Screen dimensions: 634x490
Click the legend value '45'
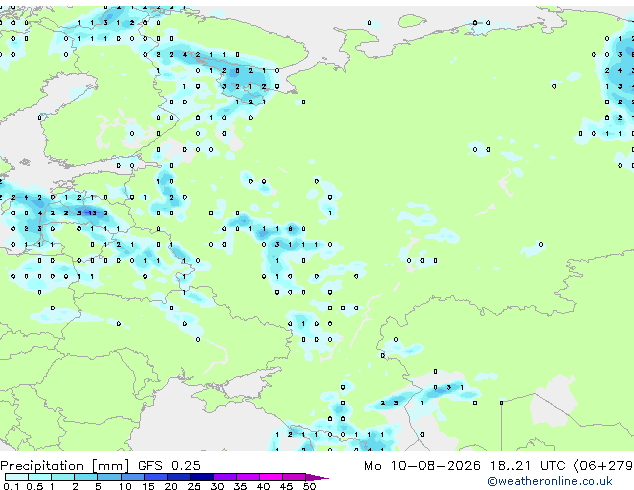[287, 486]
